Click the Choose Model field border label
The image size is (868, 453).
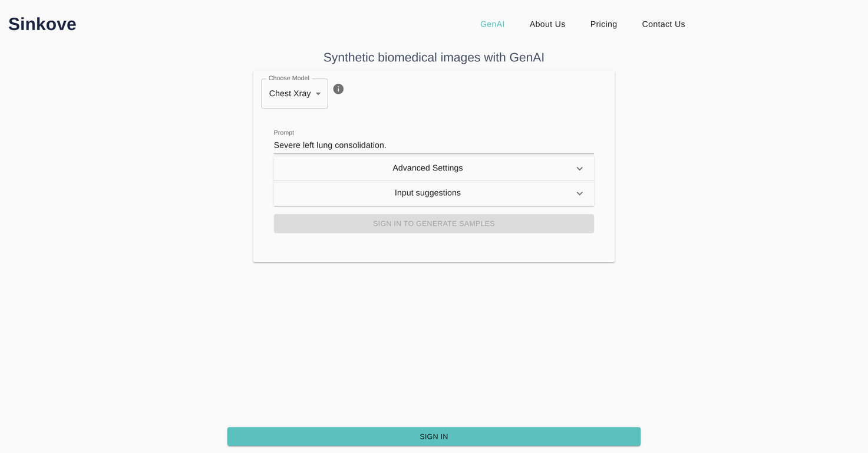tap(288, 78)
